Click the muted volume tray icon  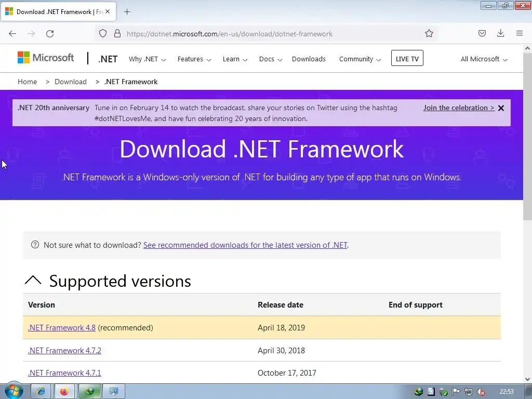pyautogui.click(x=481, y=392)
